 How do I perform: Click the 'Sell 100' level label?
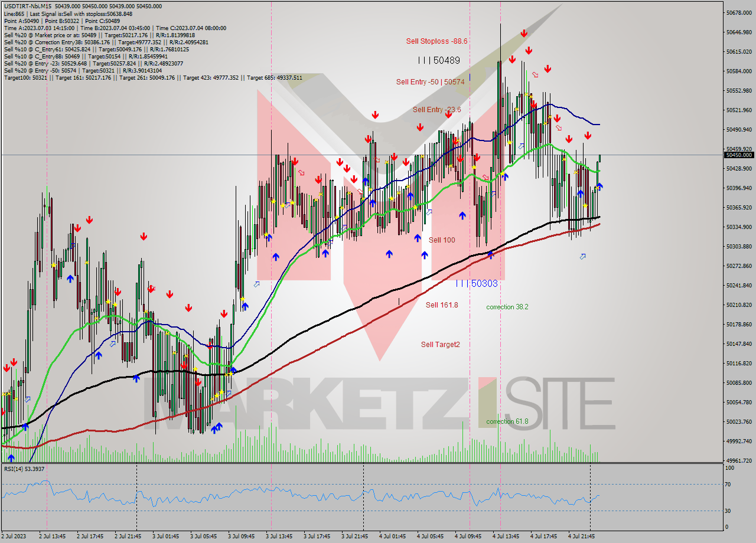click(442, 240)
